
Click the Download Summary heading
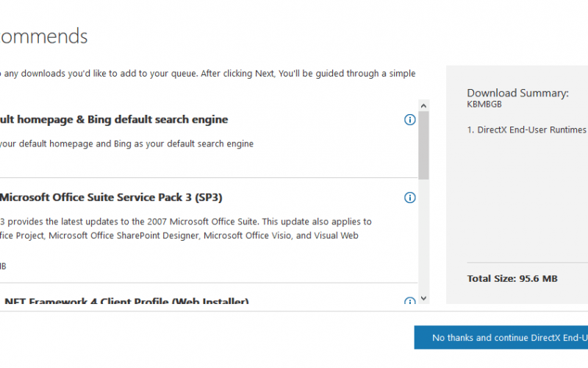coord(517,93)
